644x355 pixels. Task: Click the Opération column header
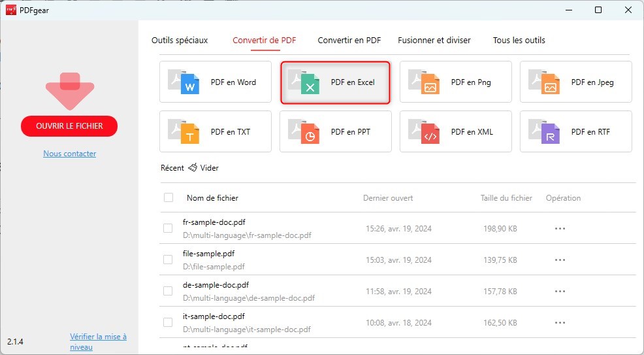pos(563,198)
